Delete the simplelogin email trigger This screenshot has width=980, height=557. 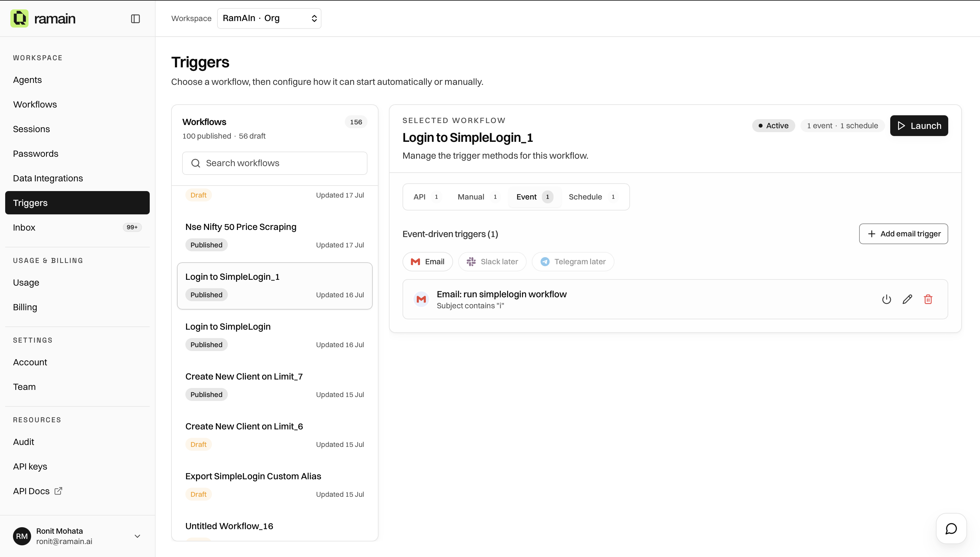coord(928,299)
